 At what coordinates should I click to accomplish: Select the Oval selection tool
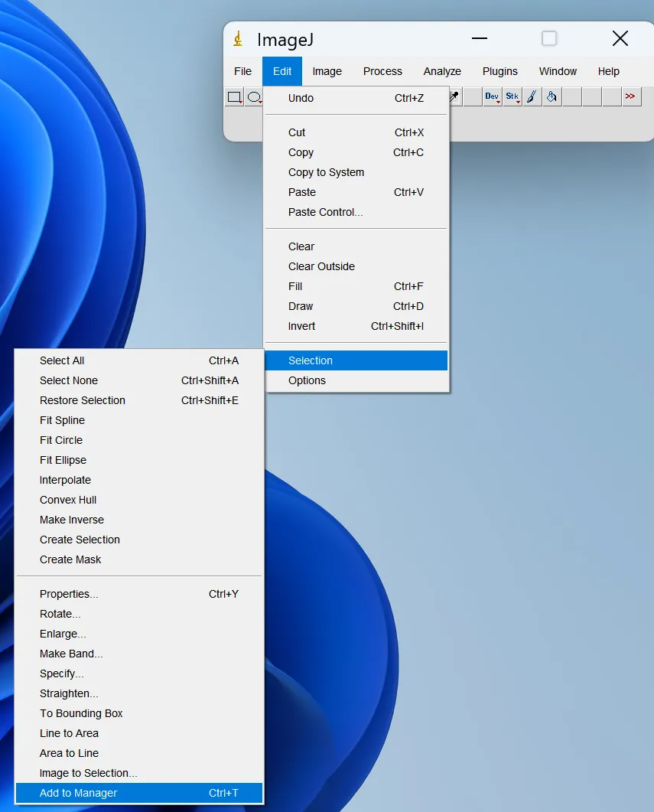pyautogui.click(x=254, y=97)
